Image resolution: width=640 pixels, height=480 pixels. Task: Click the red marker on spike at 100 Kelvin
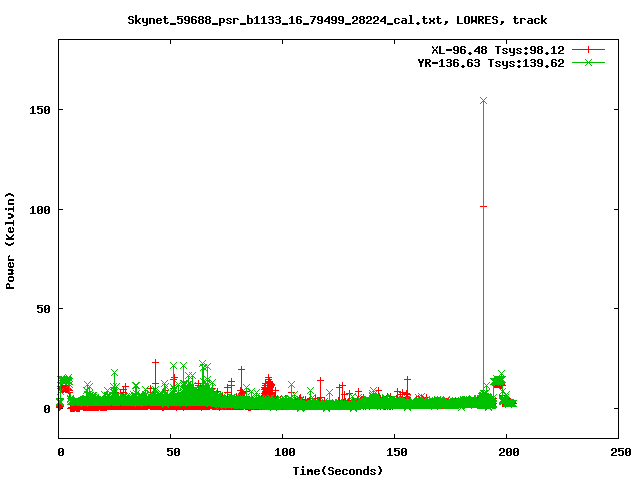(x=483, y=207)
